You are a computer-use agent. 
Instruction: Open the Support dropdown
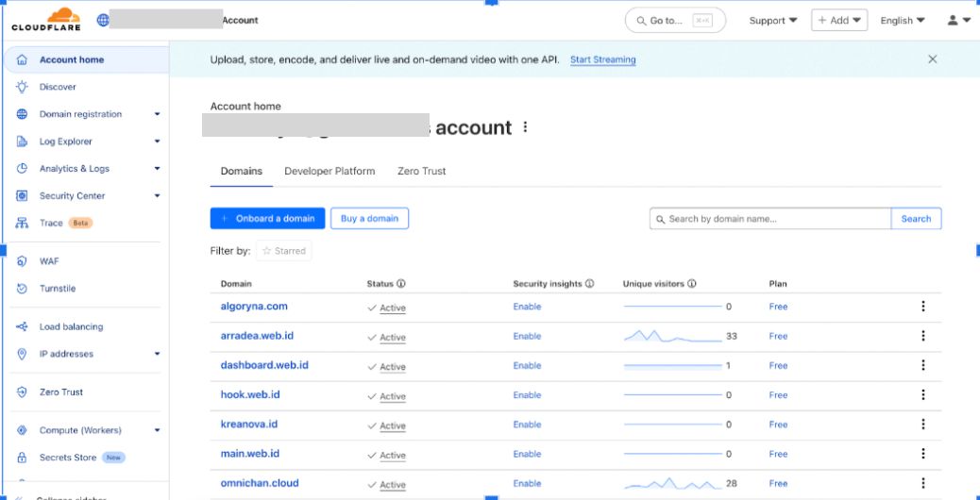(x=772, y=21)
